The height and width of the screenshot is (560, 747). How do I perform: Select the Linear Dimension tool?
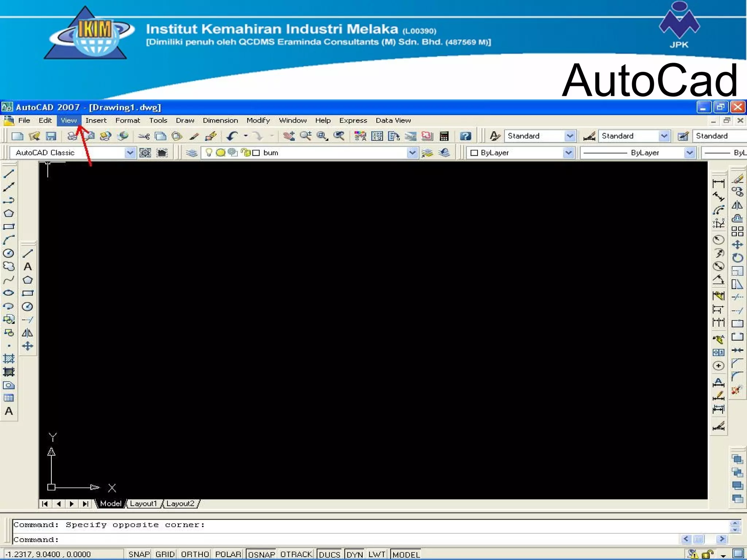pyautogui.click(x=718, y=183)
